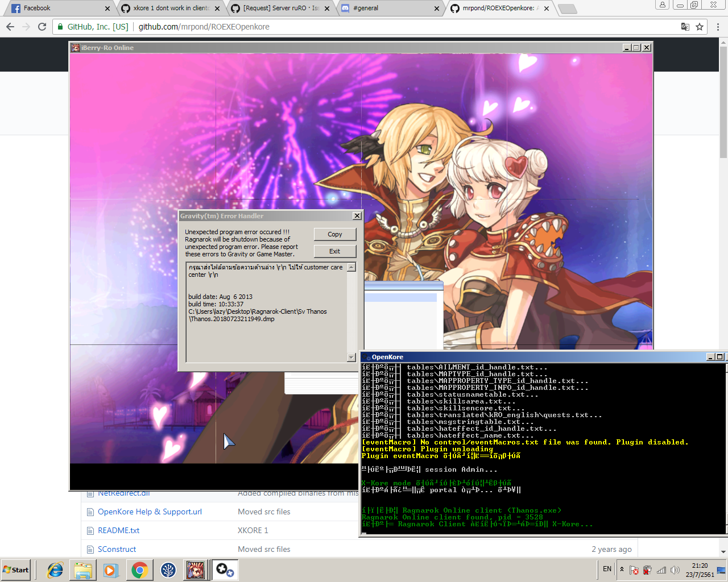Screen dimensions: 728x582
Task: Click the translate page icon
Action: click(685, 27)
